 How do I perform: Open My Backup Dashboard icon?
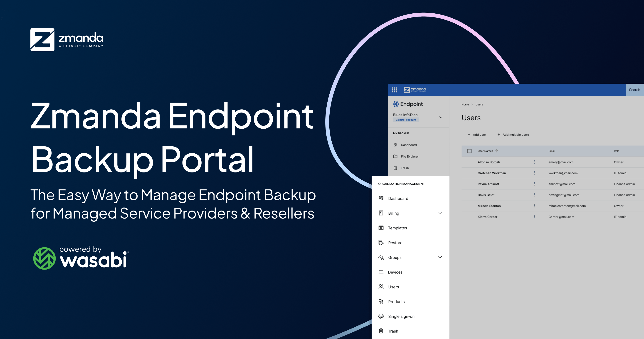pyautogui.click(x=395, y=145)
